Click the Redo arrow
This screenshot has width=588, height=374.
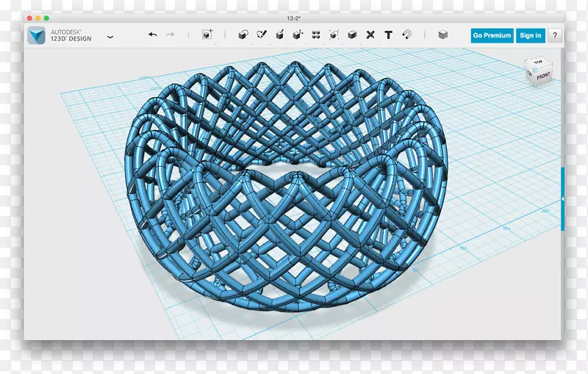point(171,35)
